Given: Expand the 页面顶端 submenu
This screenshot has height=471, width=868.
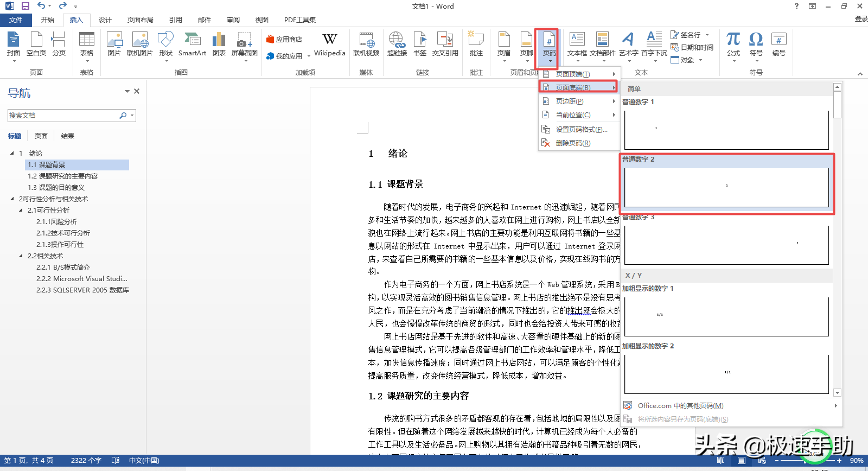Looking at the screenshot, I should [x=578, y=74].
